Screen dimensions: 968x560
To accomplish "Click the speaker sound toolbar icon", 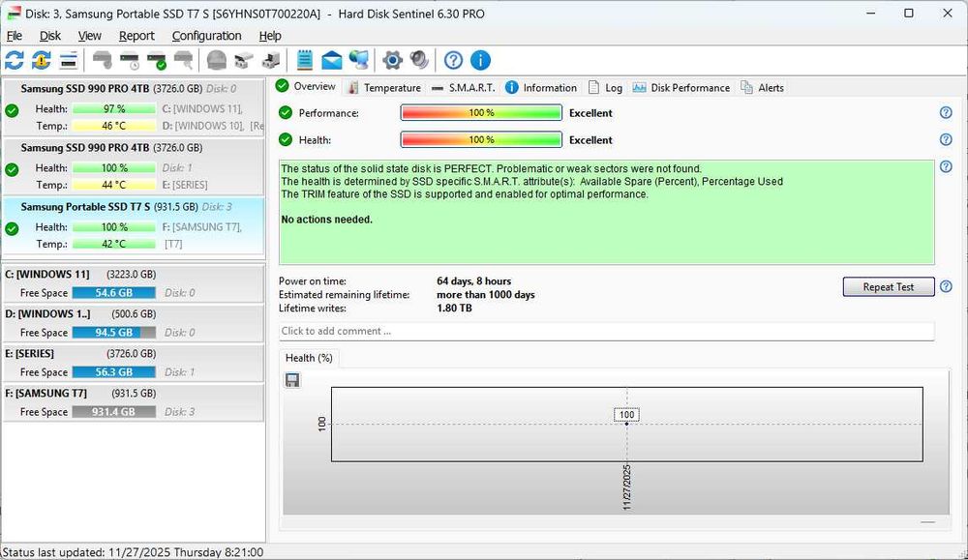I will (419, 60).
